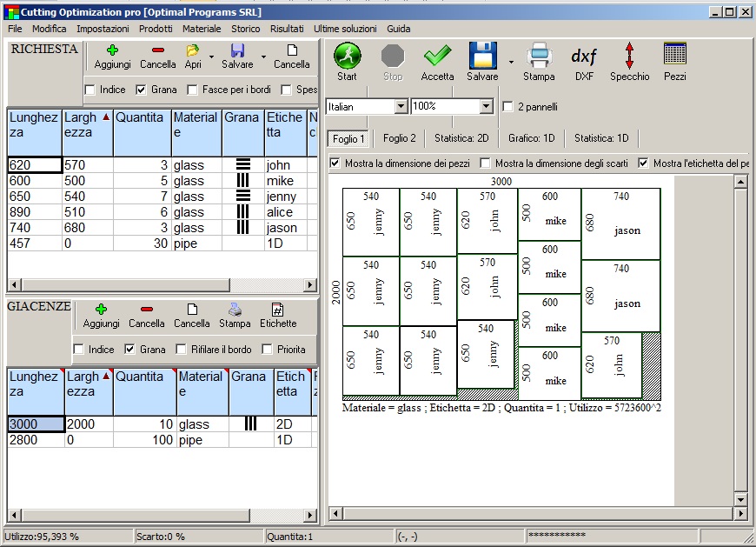The image size is (756, 547).
Task: Expand the Apri dropdown arrow in Richiesta
Action: [x=211, y=57]
